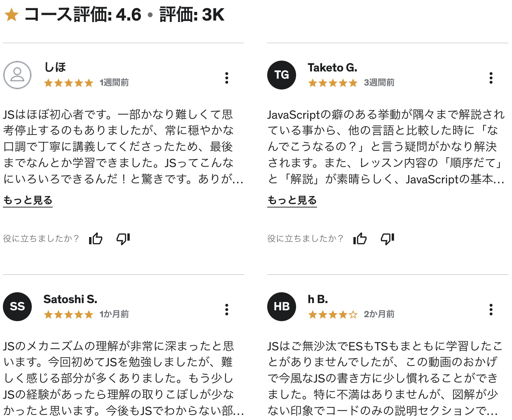Click h B.'s four-star rating stars
Viewport: 512px width, 420px height.
pos(332,315)
